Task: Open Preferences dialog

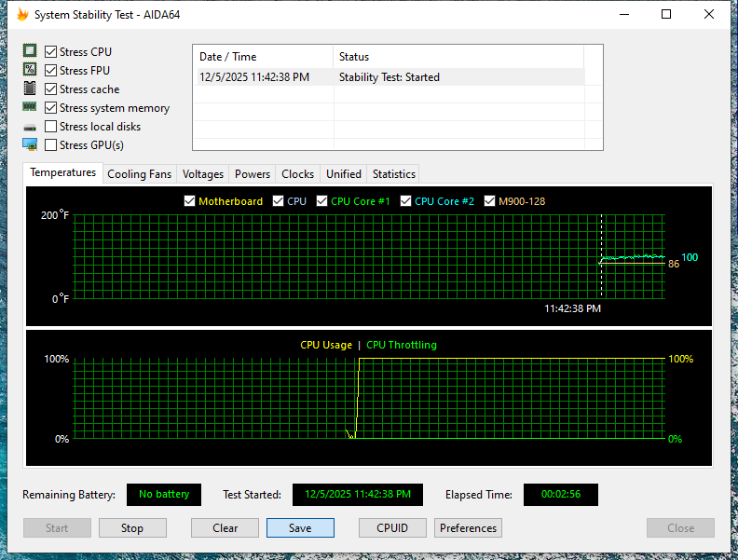Action: [468, 528]
